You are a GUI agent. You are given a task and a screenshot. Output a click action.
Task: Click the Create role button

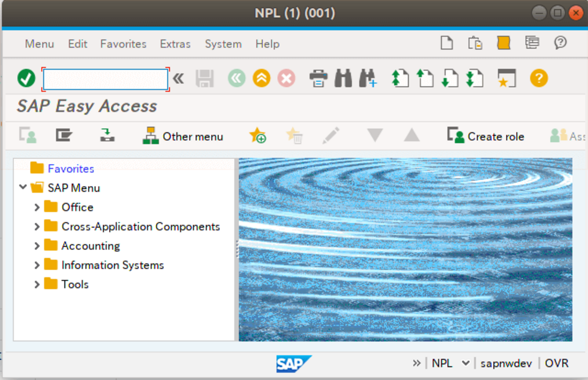[x=486, y=136]
